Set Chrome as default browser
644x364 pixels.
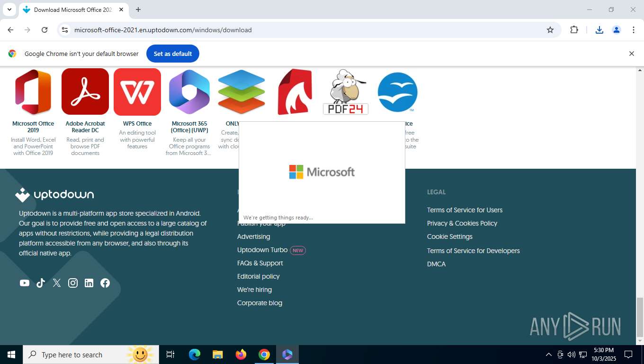click(173, 54)
